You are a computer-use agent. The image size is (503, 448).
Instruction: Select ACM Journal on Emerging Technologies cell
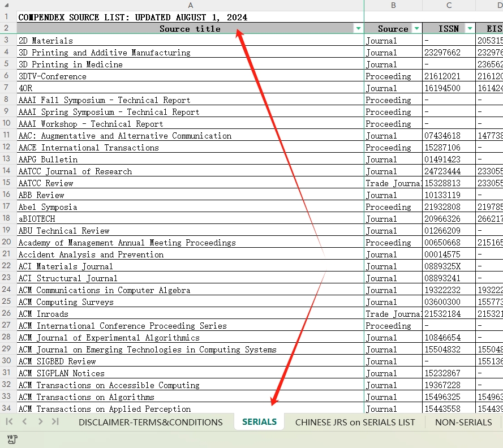tap(190, 349)
